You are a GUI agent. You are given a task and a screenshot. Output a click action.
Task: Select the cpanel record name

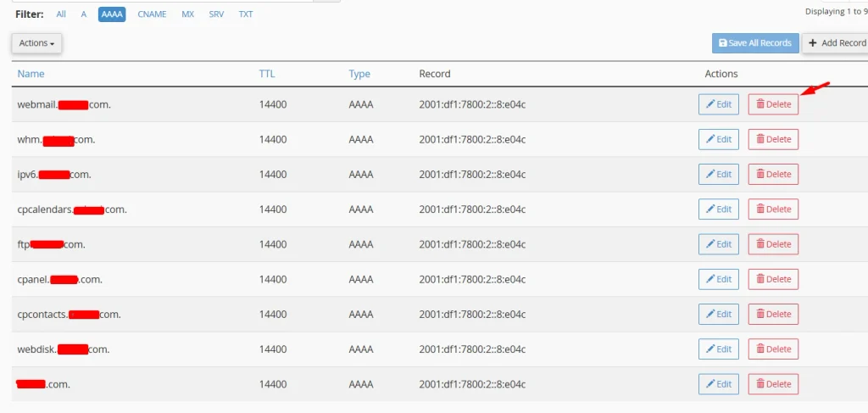point(60,280)
